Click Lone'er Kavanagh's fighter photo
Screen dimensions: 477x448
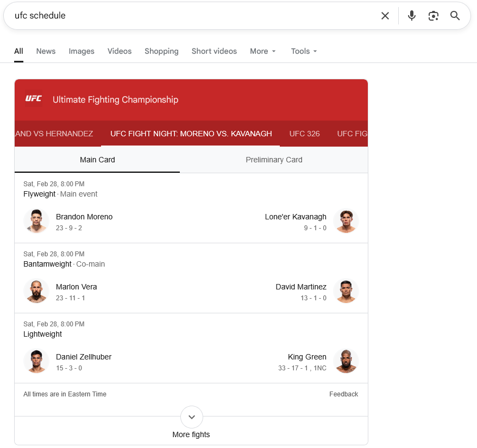pyautogui.click(x=346, y=221)
